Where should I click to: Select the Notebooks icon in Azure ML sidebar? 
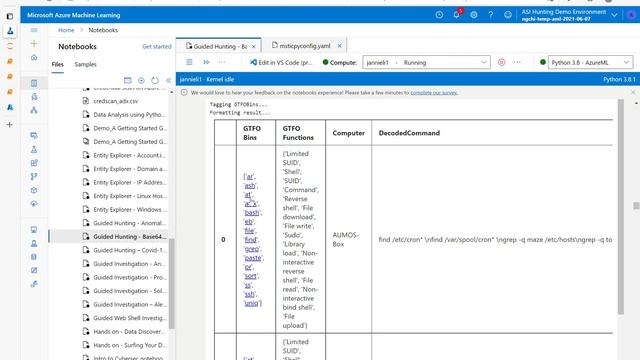point(34,83)
